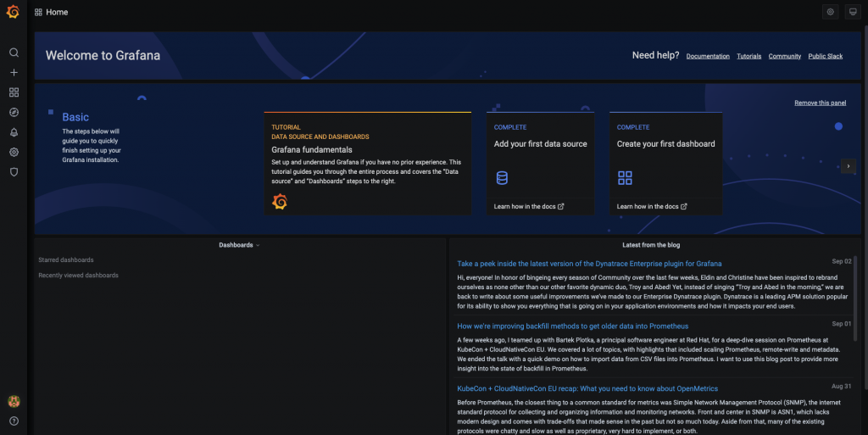Open the Dashboards icon in sidebar
The width and height of the screenshot is (868, 435).
click(x=14, y=92)
